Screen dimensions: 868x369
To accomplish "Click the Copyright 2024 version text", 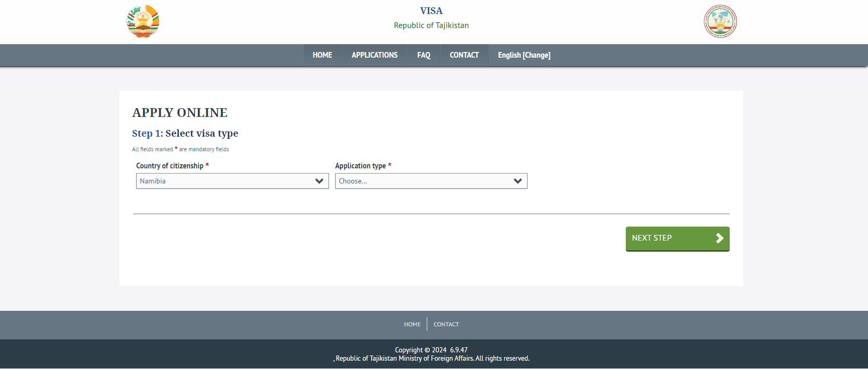I will coord(431,350).
